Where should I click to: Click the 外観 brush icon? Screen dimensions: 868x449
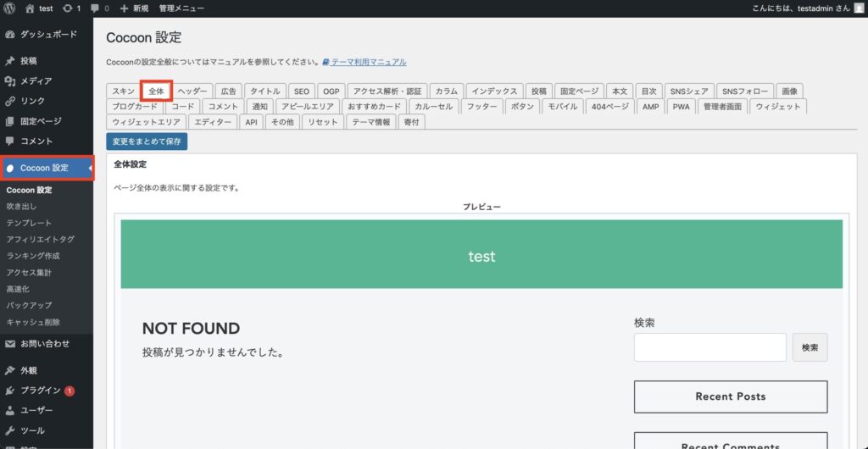[x=10, y=370]
